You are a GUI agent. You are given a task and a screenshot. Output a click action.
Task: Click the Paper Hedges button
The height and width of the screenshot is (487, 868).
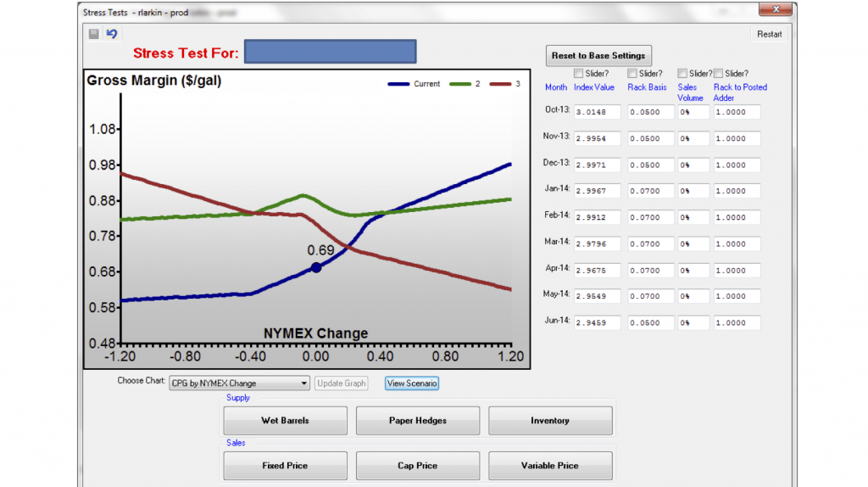click(x=417, y=421)
